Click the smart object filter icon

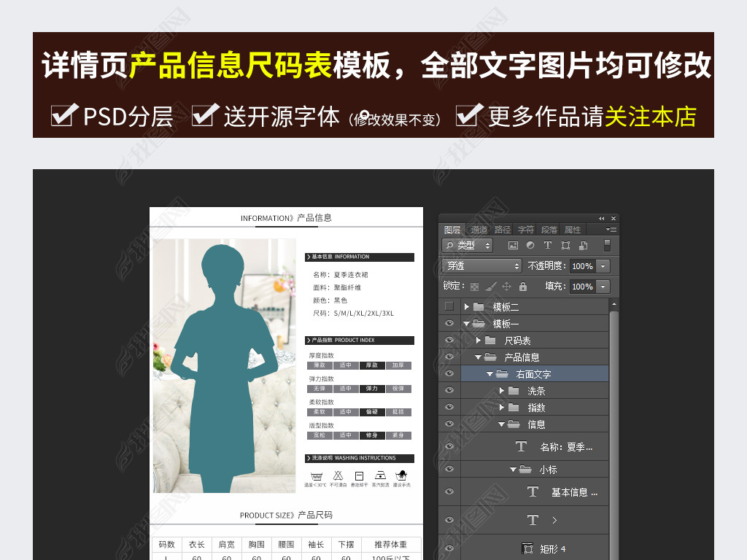point(583,246)
